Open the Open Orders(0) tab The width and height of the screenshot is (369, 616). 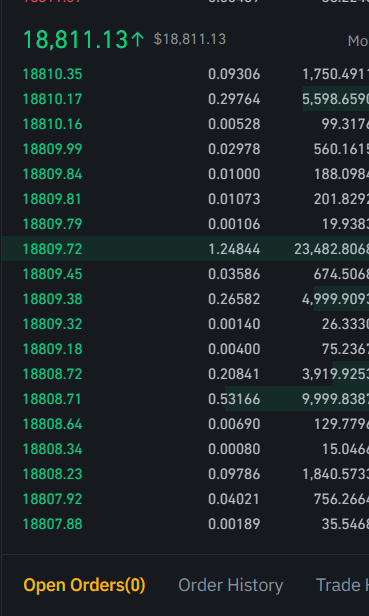coord(84,585)
